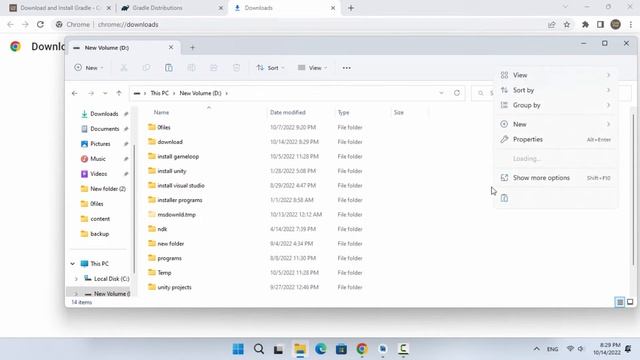The image size is (640, 360).
Task: Open Group by submenu in context menu
Action: (x=556, y=105)
